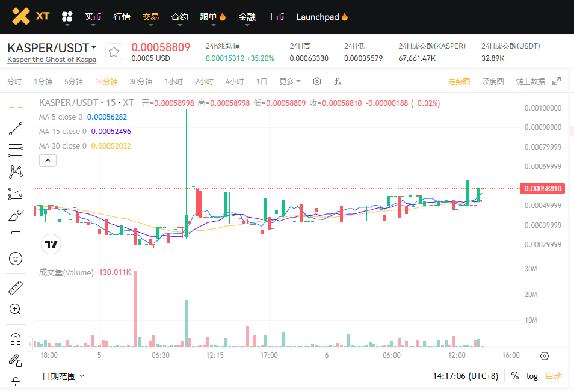Open the emoji icons tool

point(16,259)
